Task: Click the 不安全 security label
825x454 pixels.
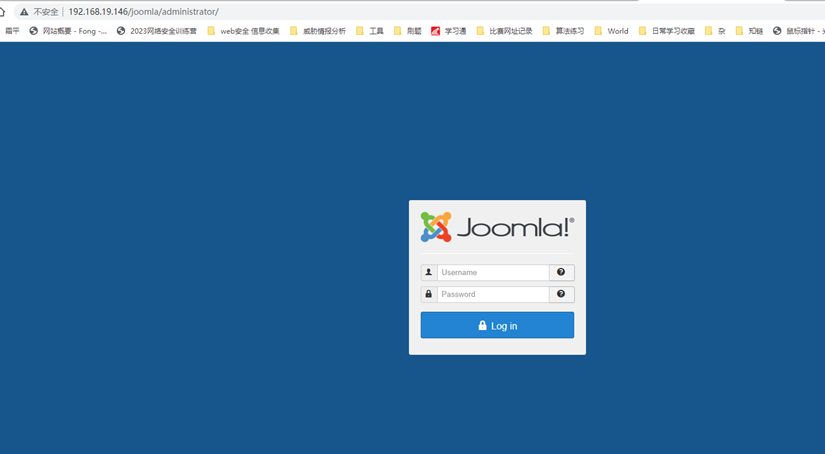Action: pyautogui.click(x=46, y=12)
